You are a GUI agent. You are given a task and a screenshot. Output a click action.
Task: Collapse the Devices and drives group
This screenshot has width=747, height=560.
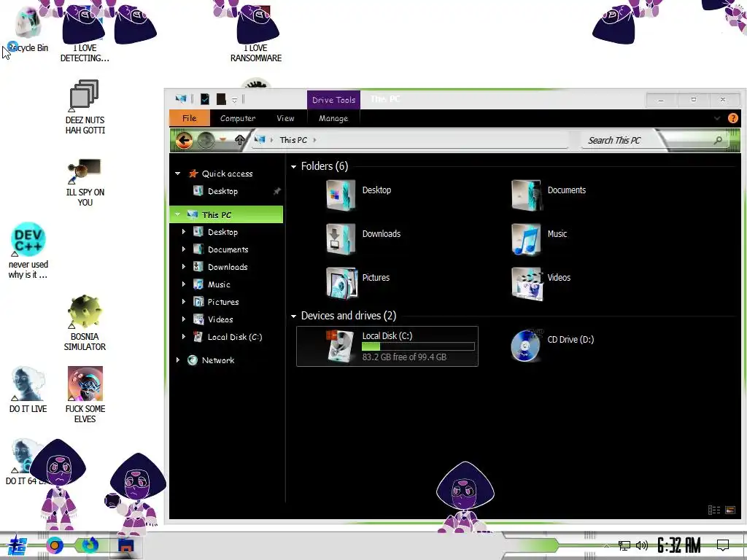[293, 316]
